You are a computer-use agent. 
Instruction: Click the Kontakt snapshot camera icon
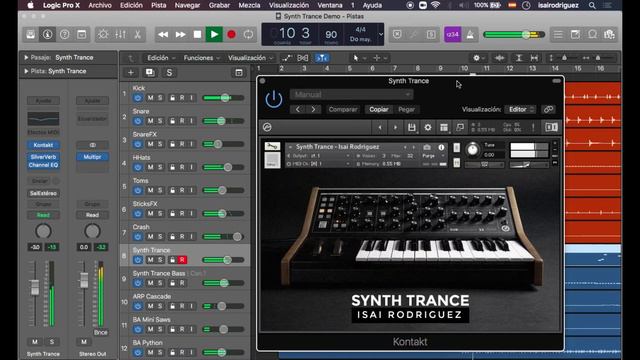427,147
